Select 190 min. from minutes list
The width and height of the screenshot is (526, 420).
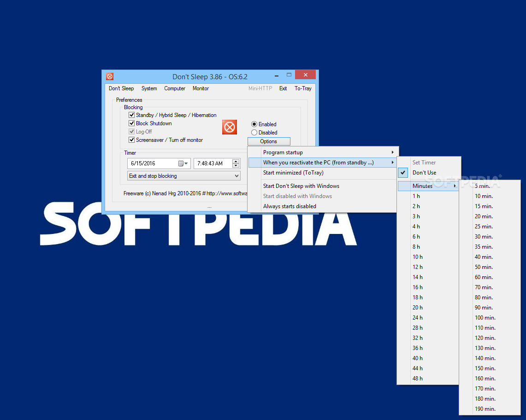pos(490,409)
